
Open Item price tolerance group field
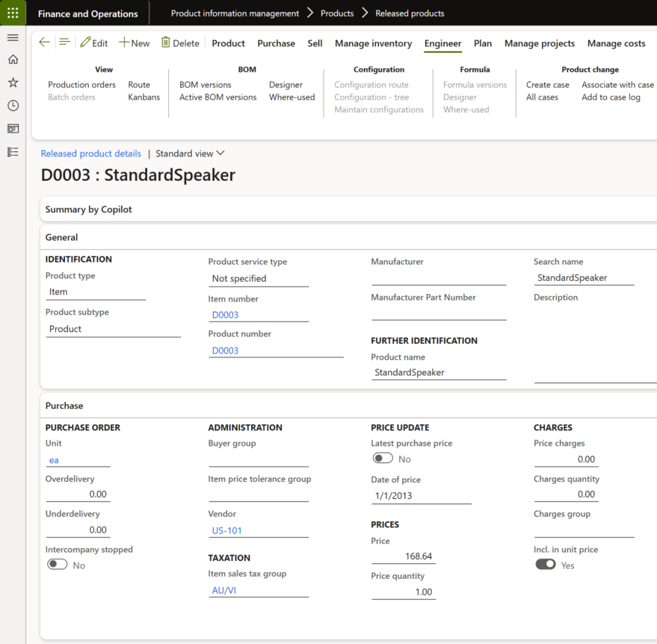258,494
